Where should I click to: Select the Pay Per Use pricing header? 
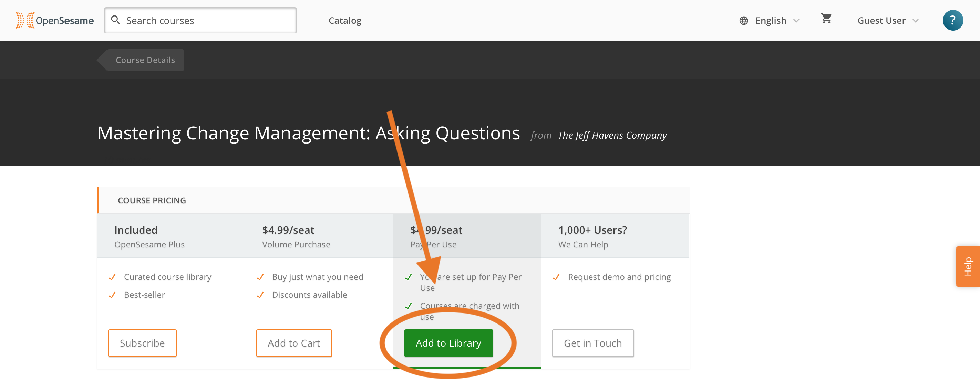point(467,236)
